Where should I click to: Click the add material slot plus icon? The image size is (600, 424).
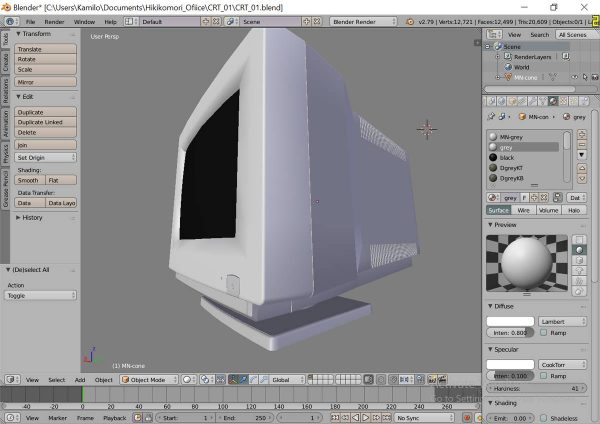click(581, 134)
